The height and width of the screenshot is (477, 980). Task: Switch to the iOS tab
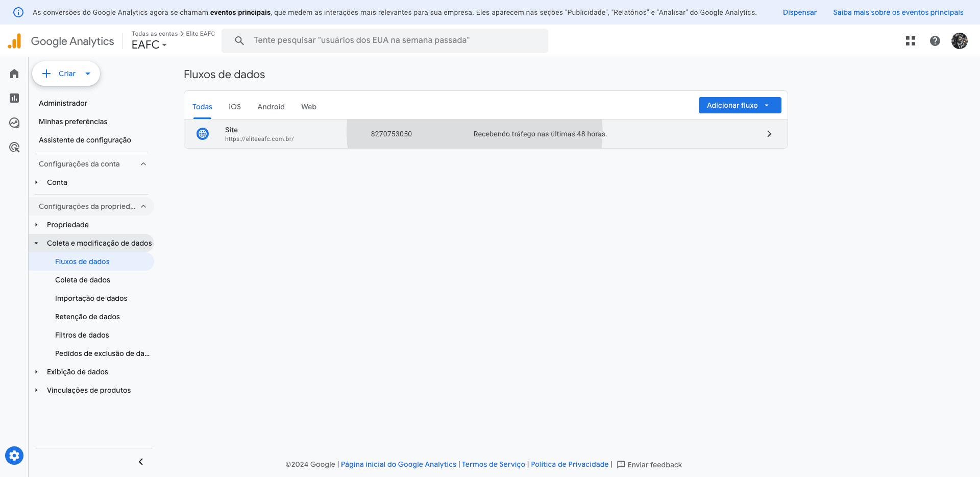click(x=235, y=107)
